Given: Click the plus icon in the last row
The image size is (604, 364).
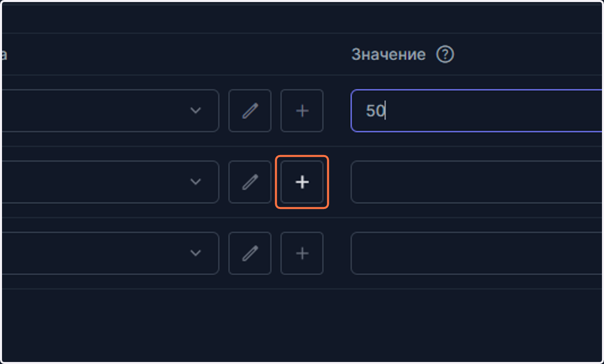Looking at the screenshot, I should coord(302,253).
